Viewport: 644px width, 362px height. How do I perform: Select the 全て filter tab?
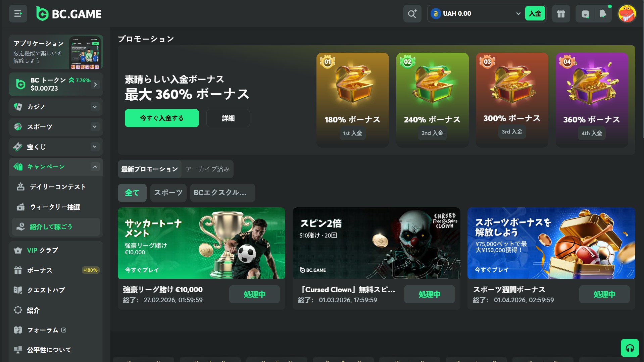pyautogui.click(x=132, y=193)
